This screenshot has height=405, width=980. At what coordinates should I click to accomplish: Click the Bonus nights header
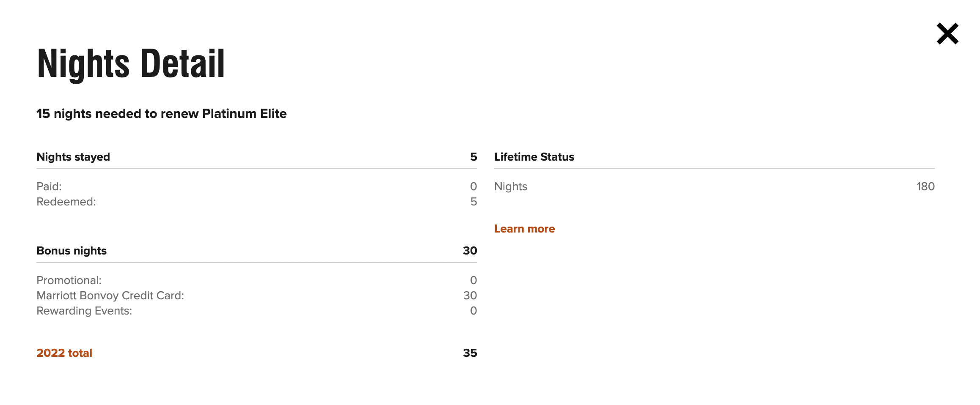click(x=72, y=251)
